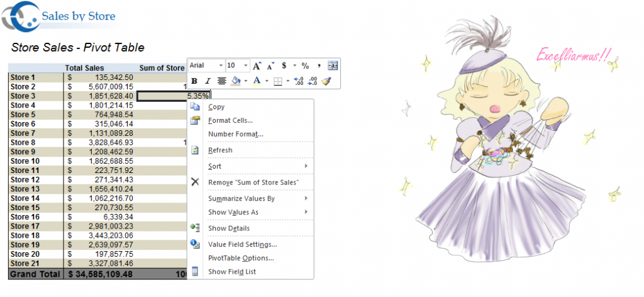Screen dimensions: 644x297
Task: Open the font size 10 dropdown
Action: (x=246, y=65)
